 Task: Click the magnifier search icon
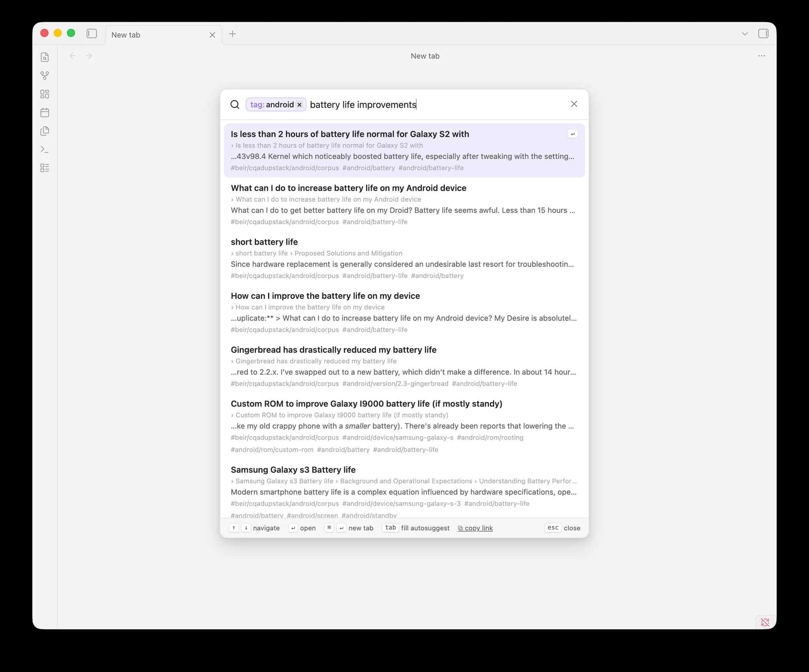(x=235, y=104)
